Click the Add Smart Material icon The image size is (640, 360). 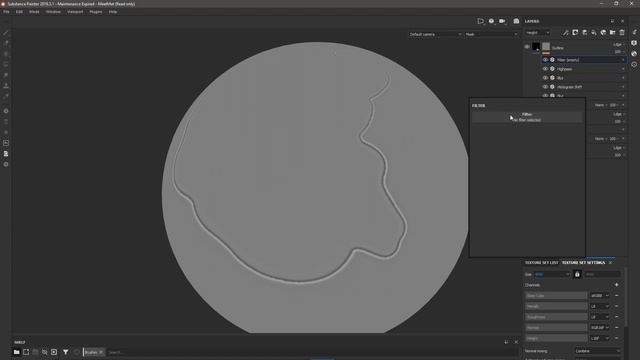point(603,33)
